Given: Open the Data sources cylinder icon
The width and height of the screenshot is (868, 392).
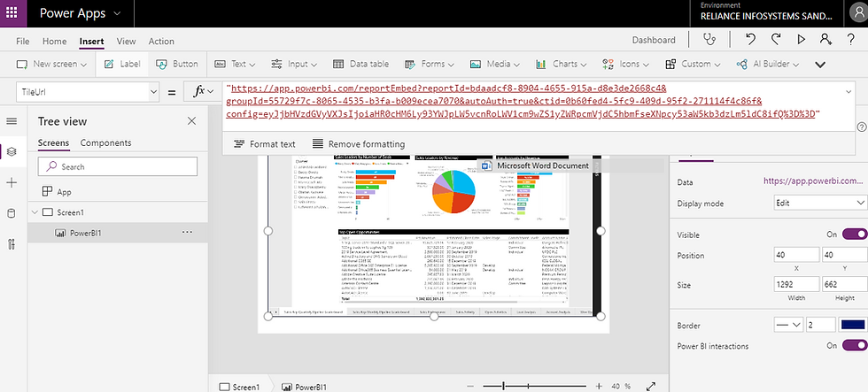Looking at the screenshot, I should [12, 214].
